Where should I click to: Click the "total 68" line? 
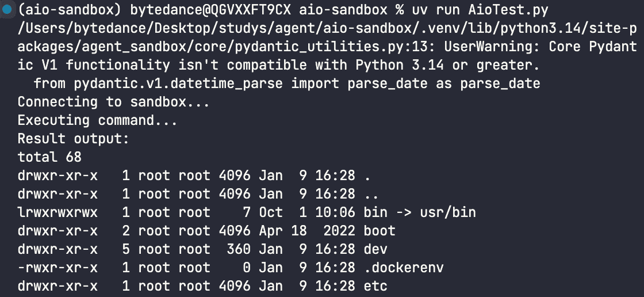[x=49, y=157]
